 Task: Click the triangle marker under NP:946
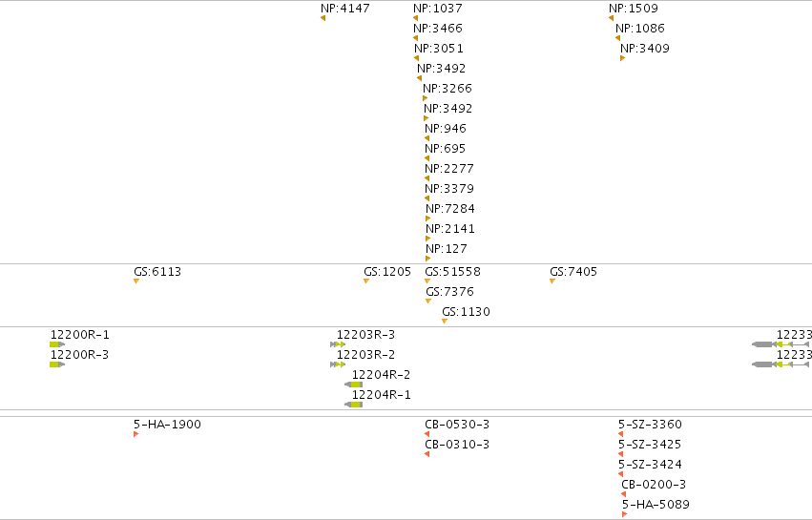[427, 138]
